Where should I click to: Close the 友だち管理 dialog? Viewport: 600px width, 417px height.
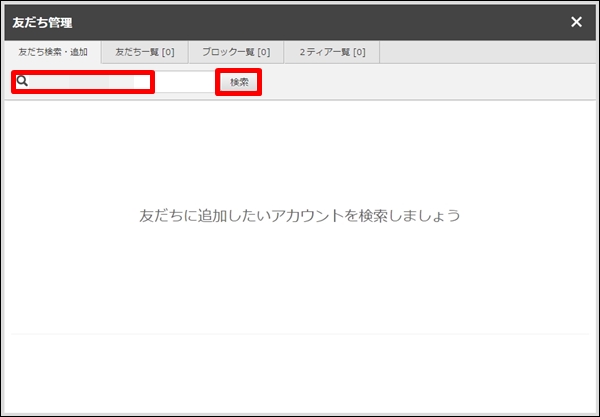pos(576,22)
